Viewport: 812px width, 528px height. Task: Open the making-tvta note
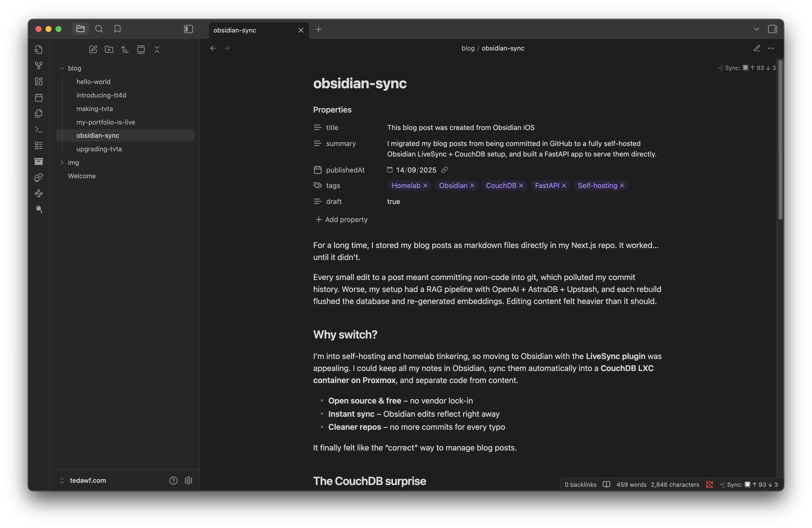(x=94, y=108)
